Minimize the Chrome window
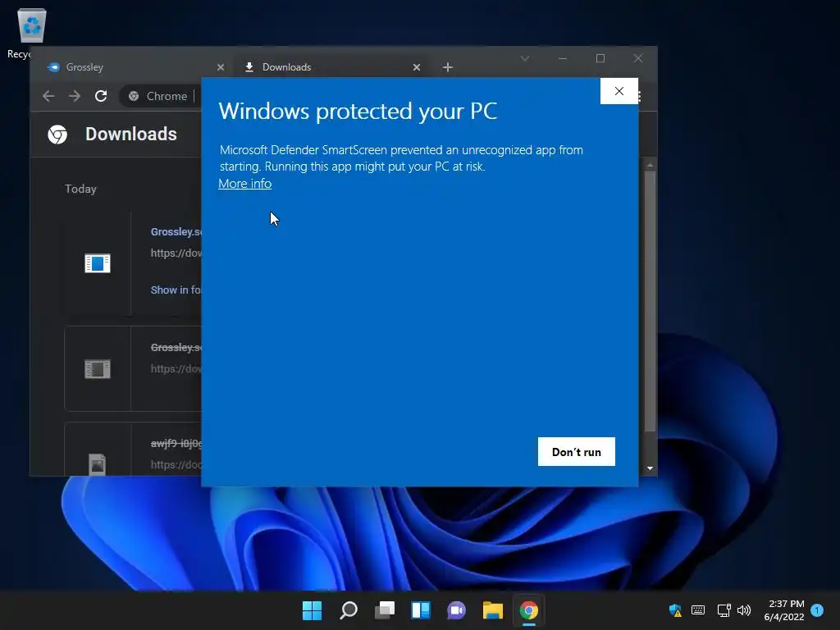The height and width of the screenshot is (630, 840). click(563, 58)
